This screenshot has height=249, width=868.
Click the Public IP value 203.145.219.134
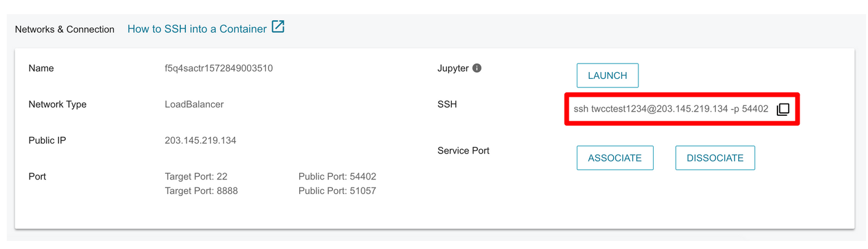[x=201, y=141]
